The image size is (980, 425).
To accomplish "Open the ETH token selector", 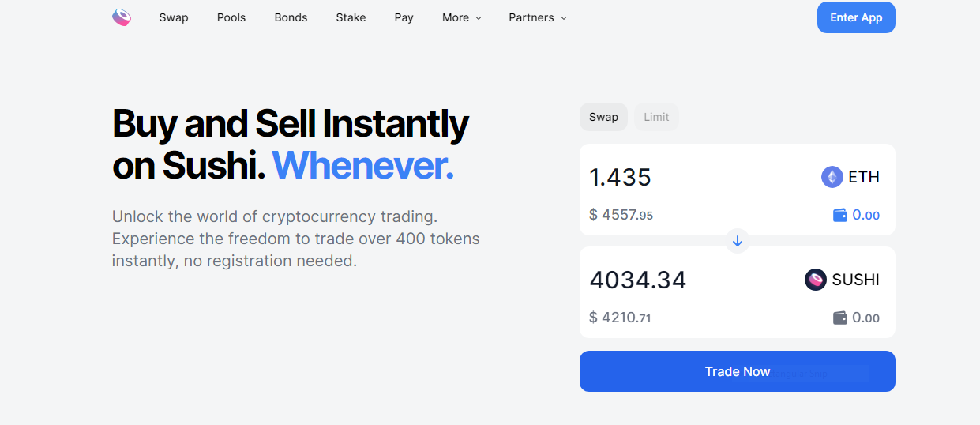I will pos(850,177).
